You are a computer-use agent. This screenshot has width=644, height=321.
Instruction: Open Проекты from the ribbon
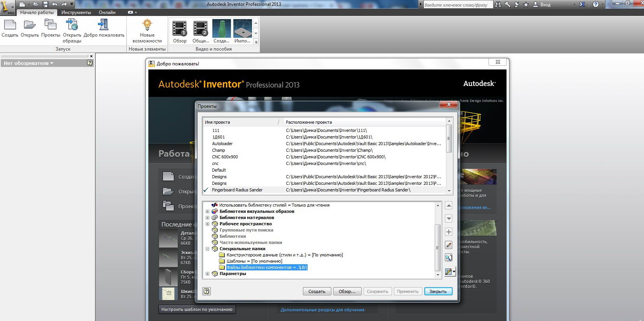51,28
